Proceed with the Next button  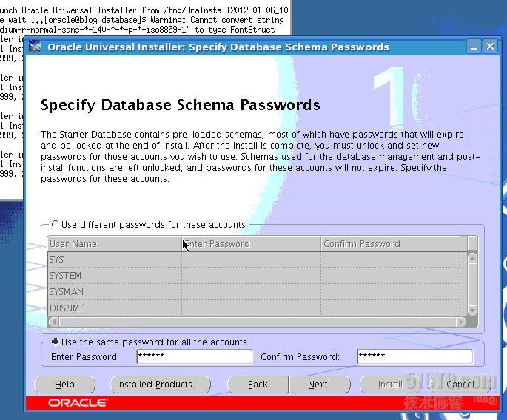click(x=320, y=385)
